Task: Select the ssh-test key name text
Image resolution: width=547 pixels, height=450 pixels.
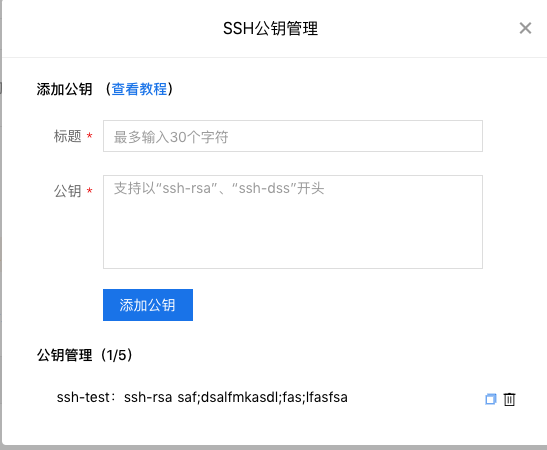Action: [x=83, y=397]
